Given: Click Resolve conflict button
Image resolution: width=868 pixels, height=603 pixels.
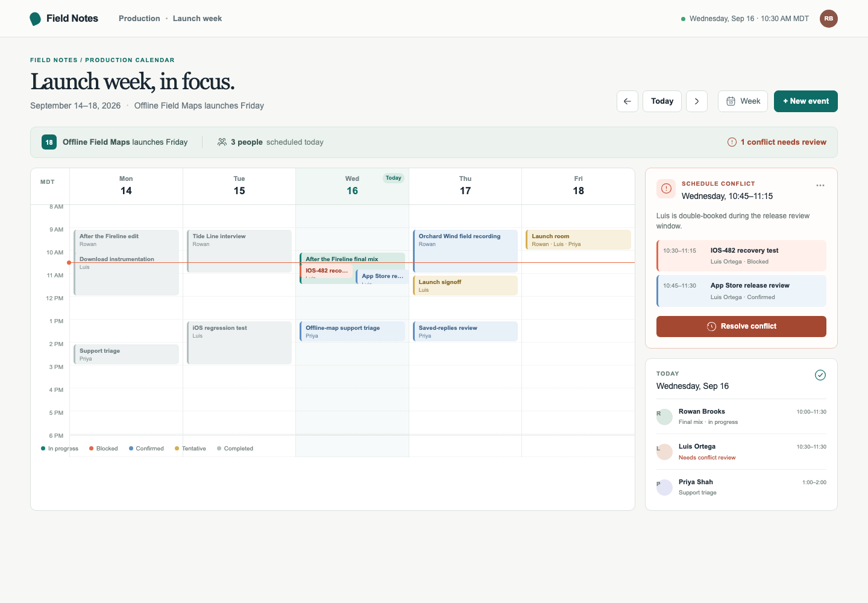Looking at the screenshot, I should (x=741, y=326).
